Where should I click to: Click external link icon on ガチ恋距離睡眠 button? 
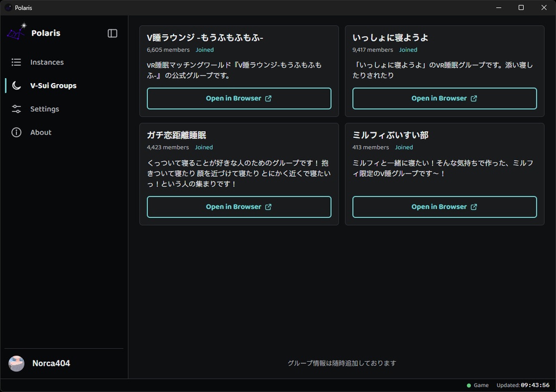point(268,207)
